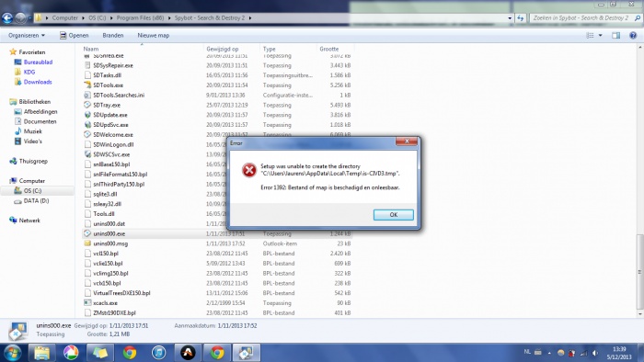
Task: Open Windows Explorer from the taskbar
Action: pos(41,353)
